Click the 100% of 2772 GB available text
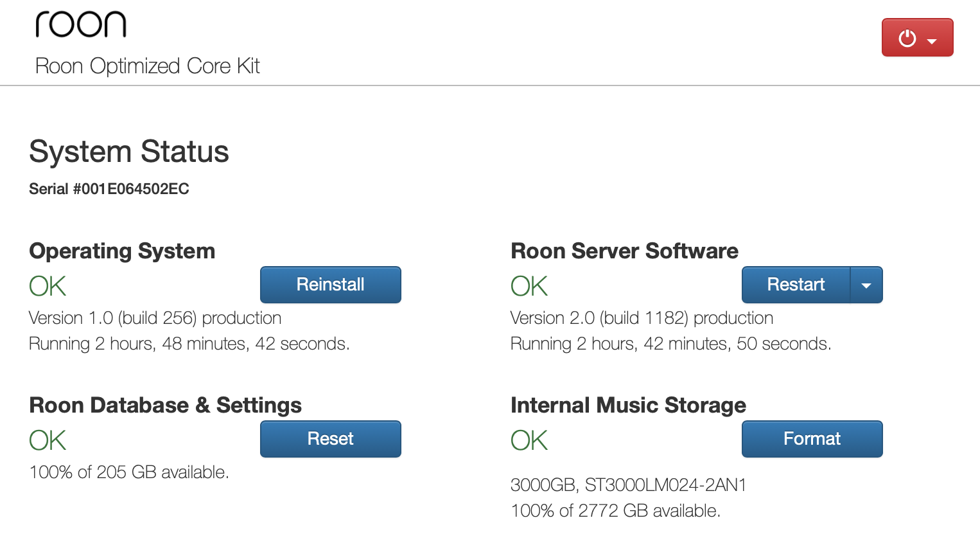This screenshot has width=980, height=545. [x=615, y=510]
